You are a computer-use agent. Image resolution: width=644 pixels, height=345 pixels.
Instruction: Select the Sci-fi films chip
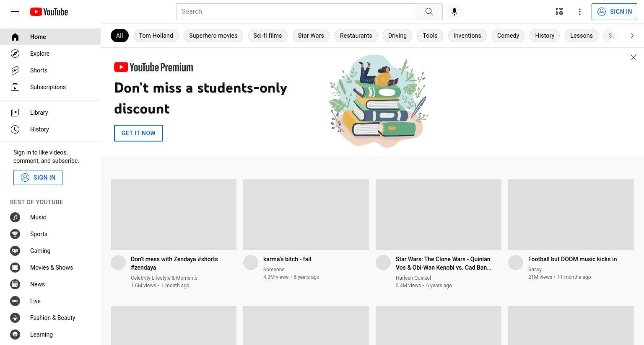[x=267, y=36]
